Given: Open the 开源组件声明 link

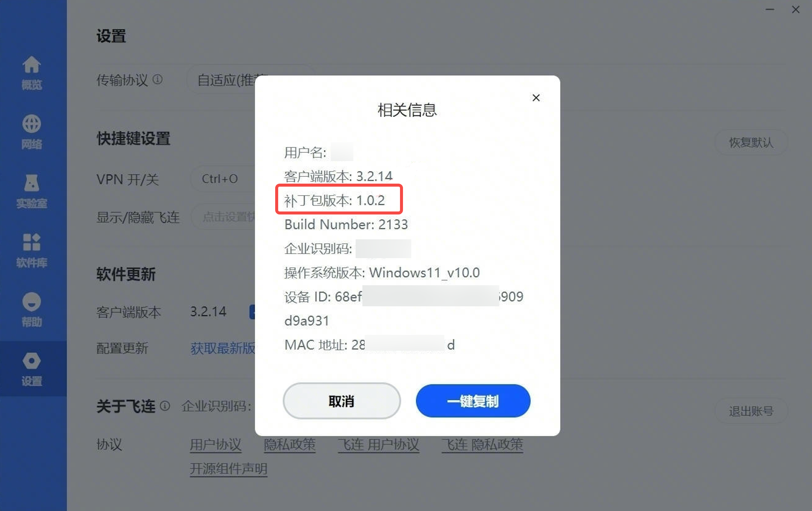Looking at the screenshot, I should tap(229, 468).
